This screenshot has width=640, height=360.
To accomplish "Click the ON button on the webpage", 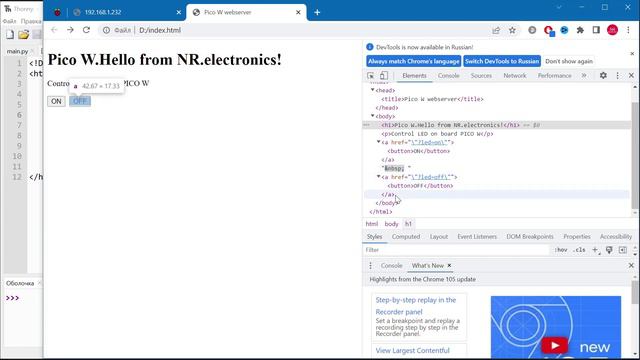I will point(56,101).
